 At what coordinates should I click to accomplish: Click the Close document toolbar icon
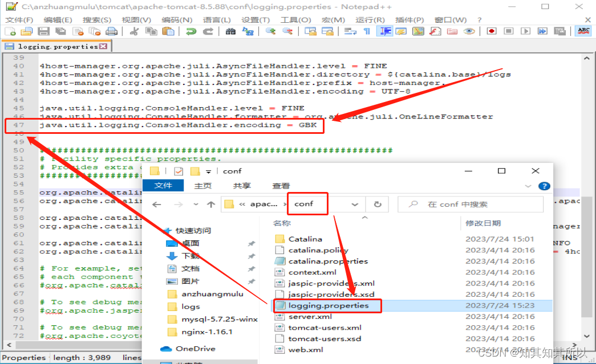tap(78, 31)
